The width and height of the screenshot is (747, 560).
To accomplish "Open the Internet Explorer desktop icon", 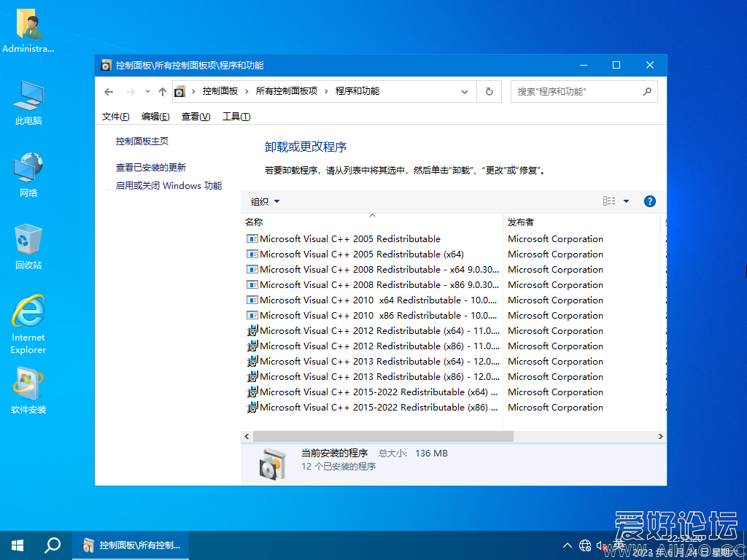I will click(28, 324).
